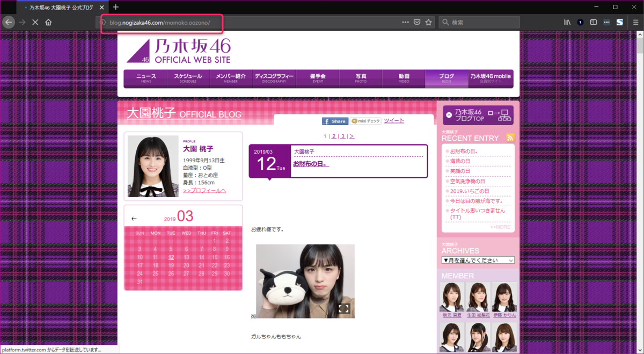The height and width of the screenshot is (354, 644).
Task: Open 海苔の日 recent entry
Action: tap(459, 161)
